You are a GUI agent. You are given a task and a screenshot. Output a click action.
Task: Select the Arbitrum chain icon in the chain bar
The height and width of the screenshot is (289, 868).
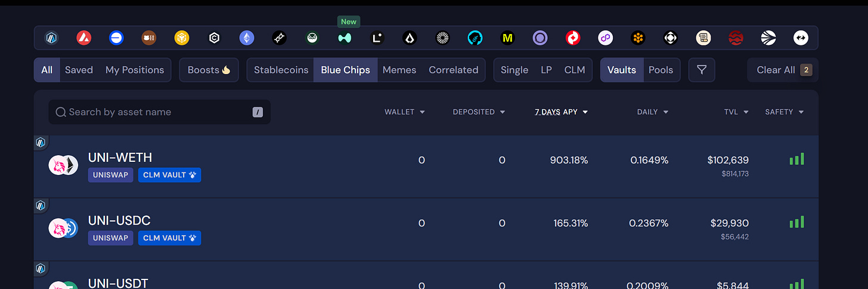tap(51, 38)
